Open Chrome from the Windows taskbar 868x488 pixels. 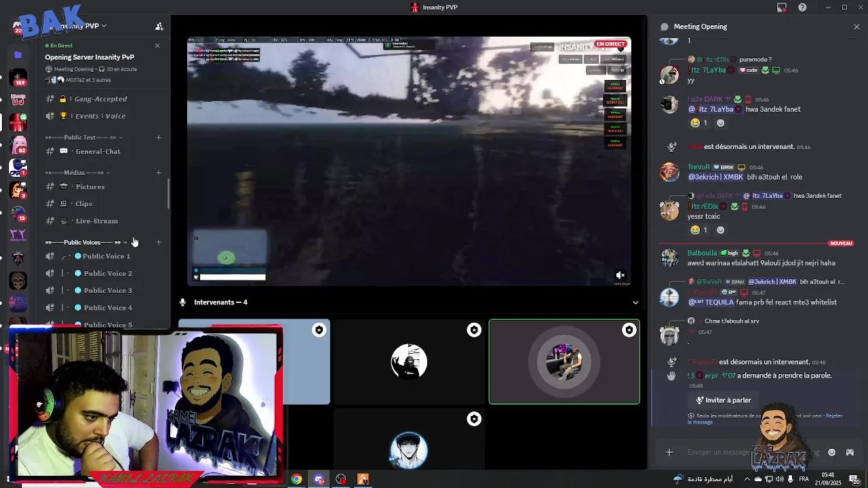click(x=296, y=479)
